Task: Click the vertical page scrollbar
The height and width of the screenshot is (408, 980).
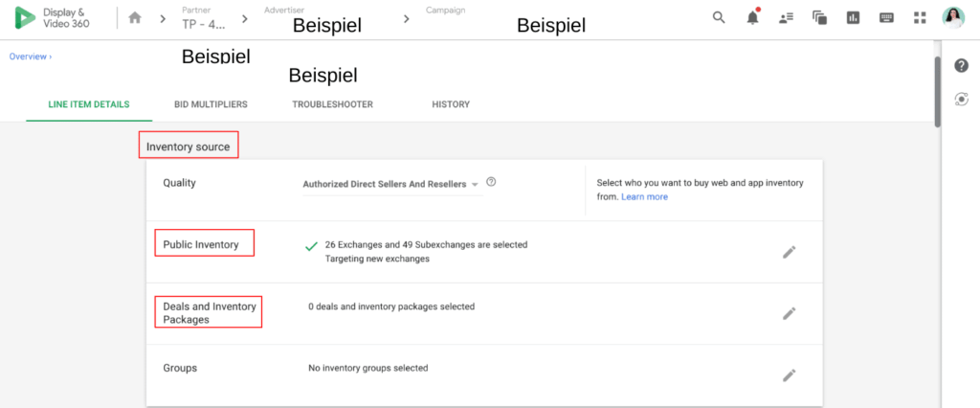Action: coord(937,91)
